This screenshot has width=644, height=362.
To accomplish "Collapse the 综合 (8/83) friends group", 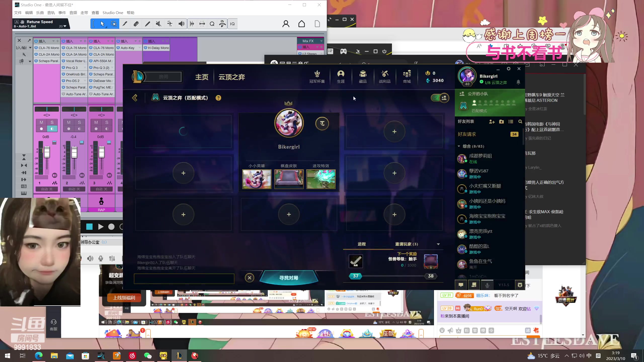I will [x=459, y=146].
